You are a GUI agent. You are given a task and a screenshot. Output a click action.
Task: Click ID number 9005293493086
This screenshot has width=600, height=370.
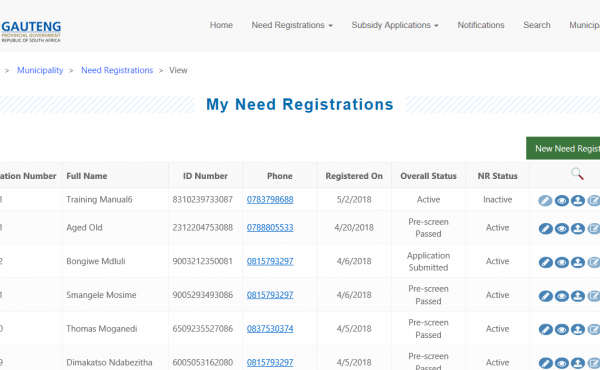pos(202,295)
